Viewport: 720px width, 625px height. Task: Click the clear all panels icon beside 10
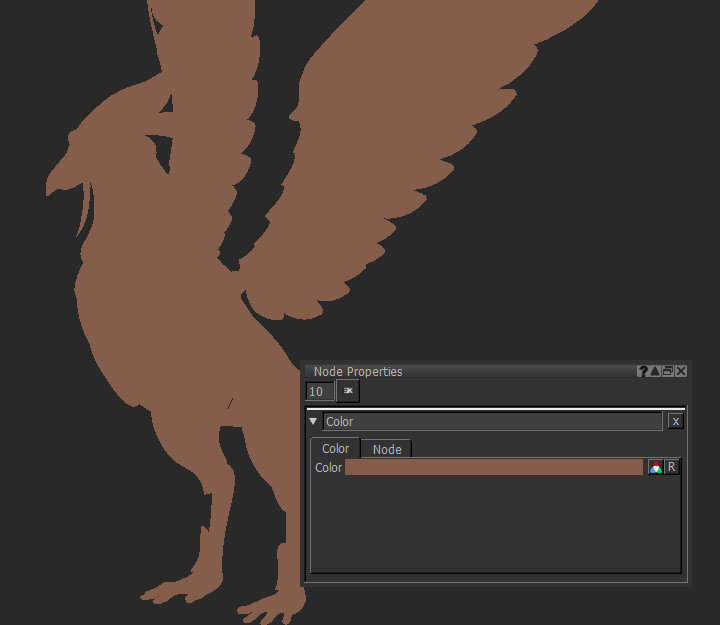(x=348, y=391)
